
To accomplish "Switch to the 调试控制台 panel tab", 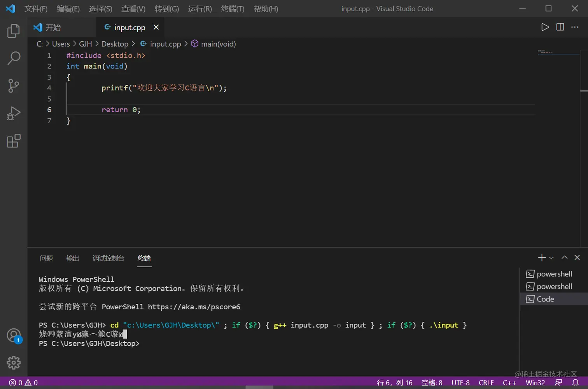I will point(108,258).
